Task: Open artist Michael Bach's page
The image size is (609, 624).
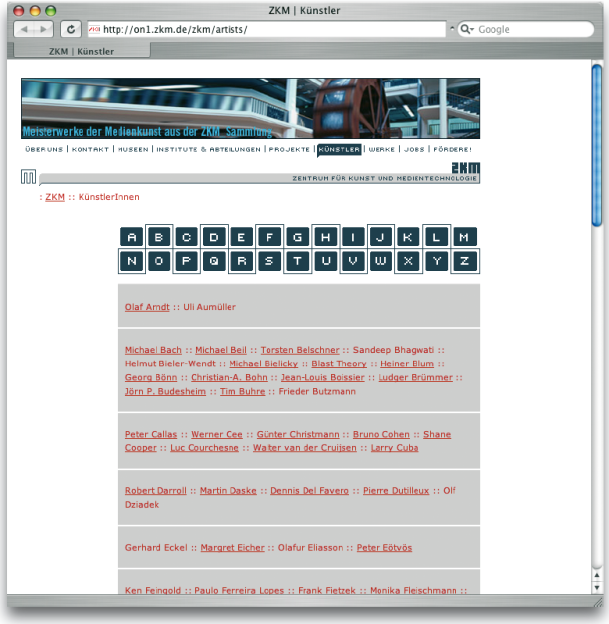Action: pos(153,350)
